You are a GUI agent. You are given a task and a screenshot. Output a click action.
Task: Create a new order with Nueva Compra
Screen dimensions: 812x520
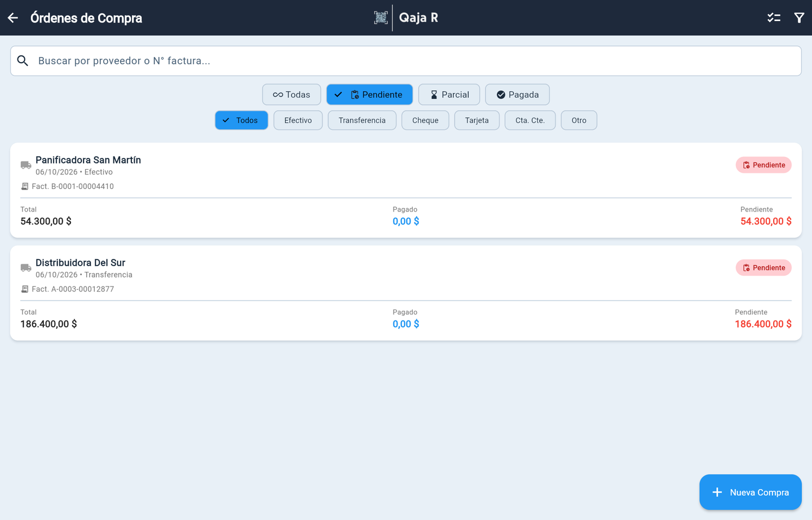click(751, 492)
